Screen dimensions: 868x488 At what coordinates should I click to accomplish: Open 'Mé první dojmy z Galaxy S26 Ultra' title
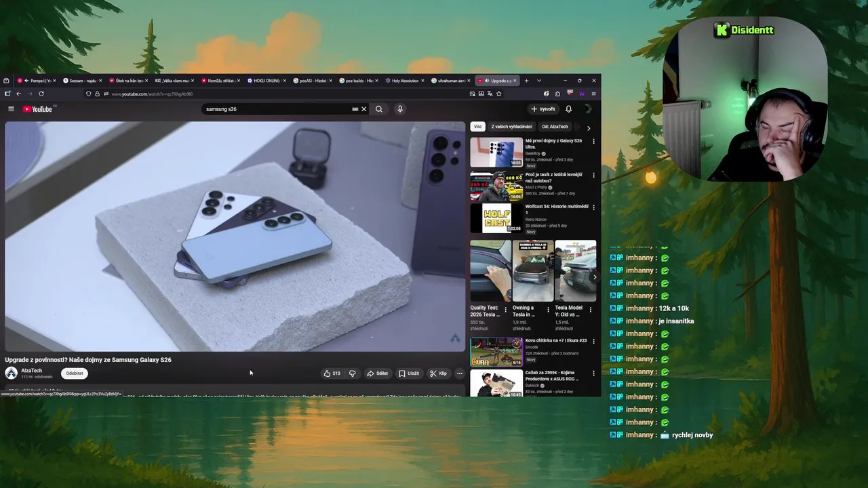click(553, 144)
